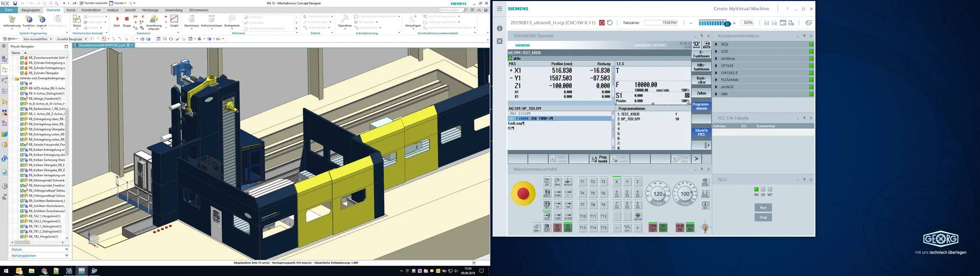
Task: Click the ALARM CANCEL key
Action: (x=705, y=181)
